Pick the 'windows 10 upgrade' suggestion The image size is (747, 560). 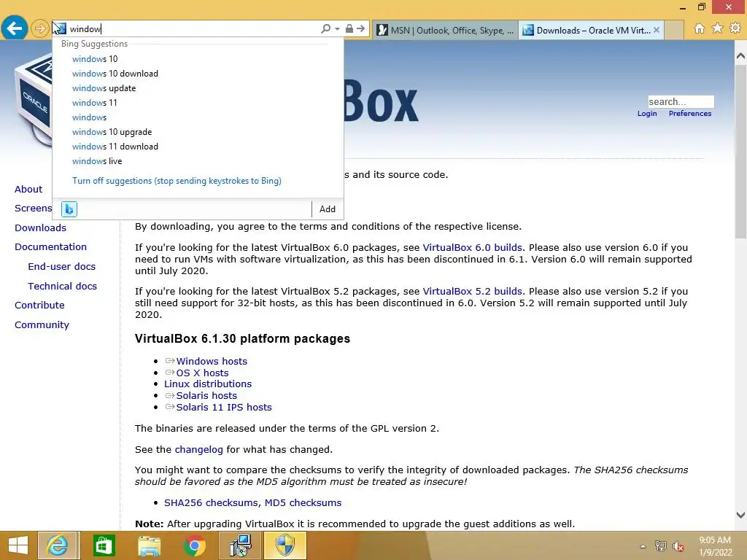(112, 132)
